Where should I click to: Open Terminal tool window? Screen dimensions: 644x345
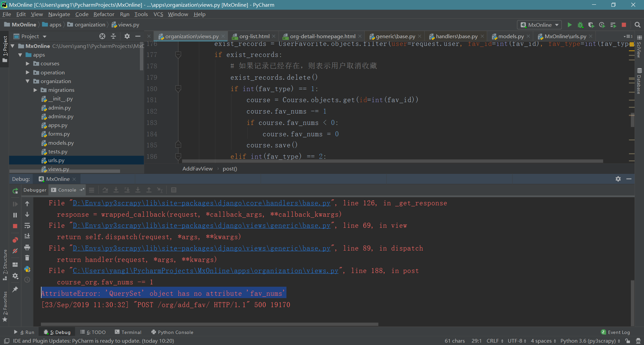pos(128,332)
